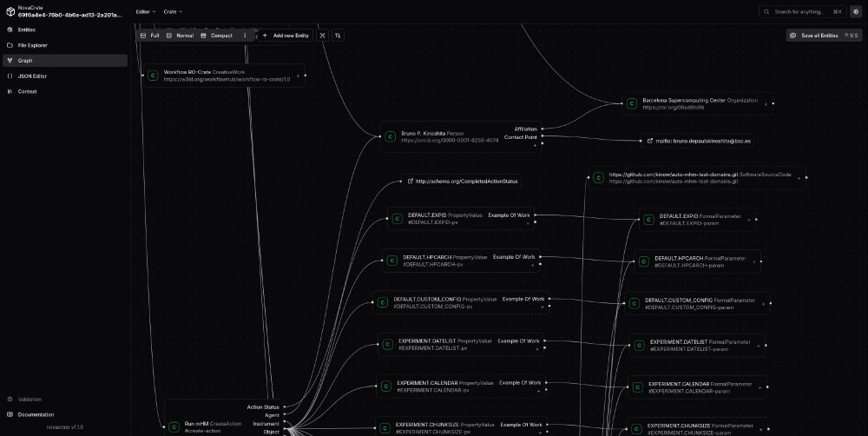
Task: Click Action Status property on Run mHM
Action: (x=263, y=407)
